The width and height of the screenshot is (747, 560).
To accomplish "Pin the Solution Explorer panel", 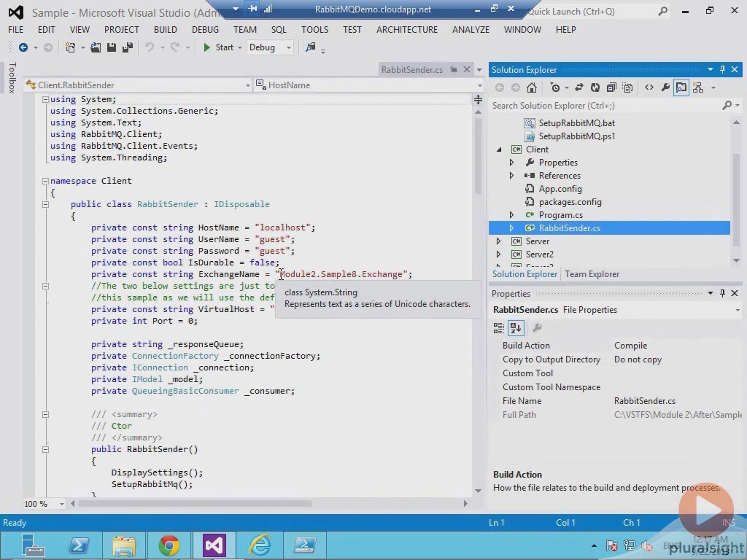I will coord(722,69).
